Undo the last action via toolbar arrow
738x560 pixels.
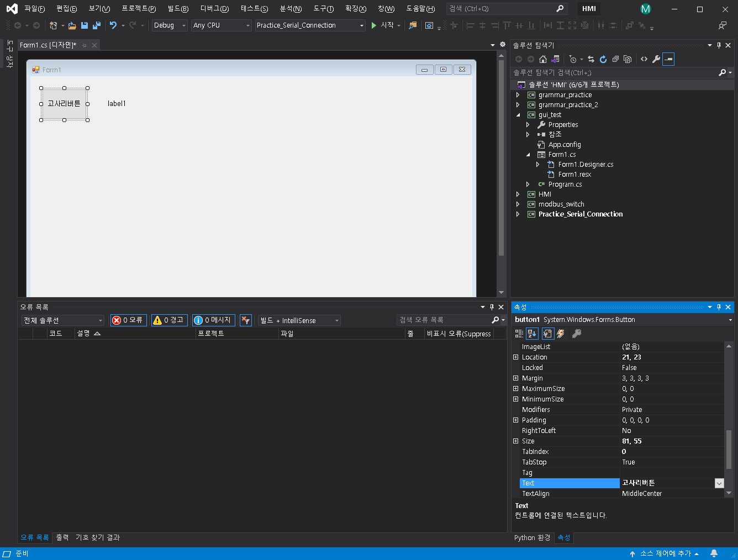point(113,25)
